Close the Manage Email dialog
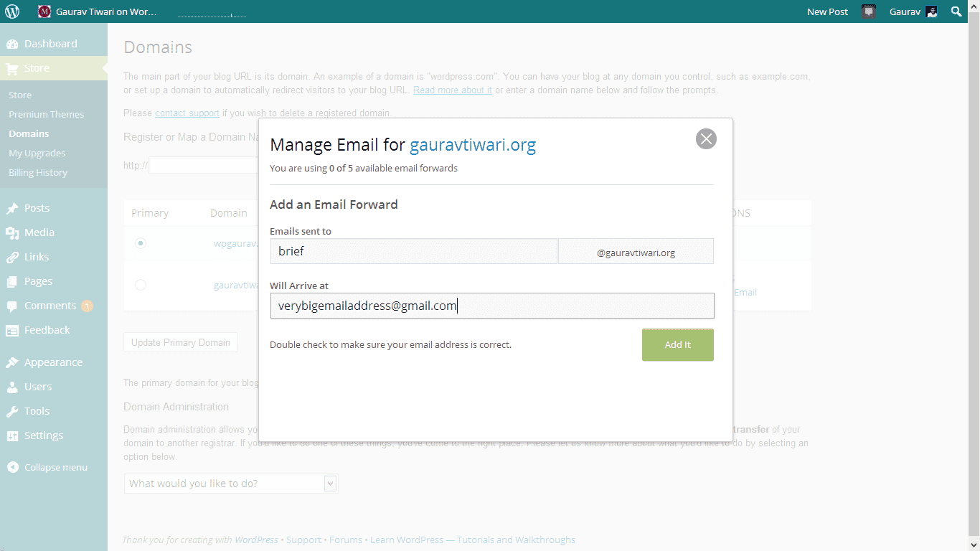This screenshot has width=980, height=551. coord(706,138)
